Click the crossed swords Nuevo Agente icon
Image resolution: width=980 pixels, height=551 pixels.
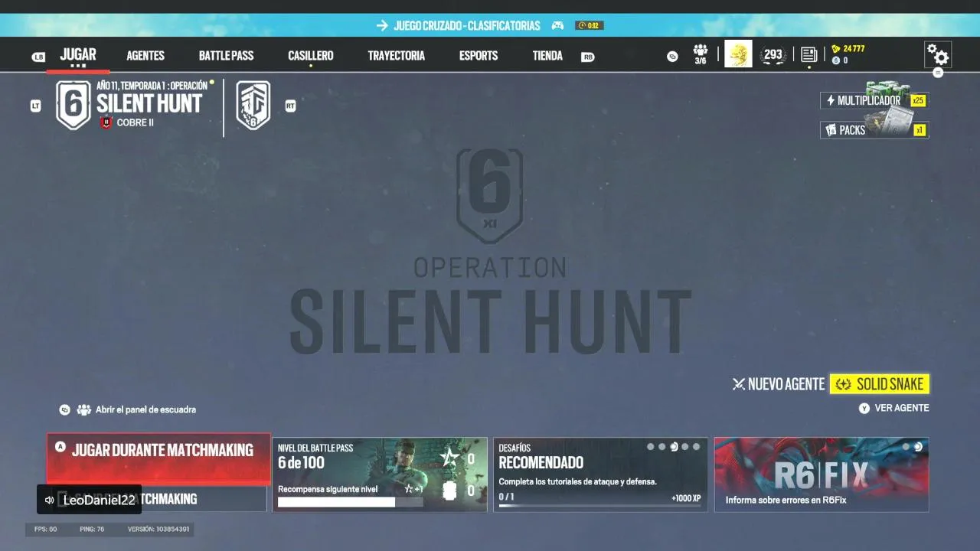point(739,384)
